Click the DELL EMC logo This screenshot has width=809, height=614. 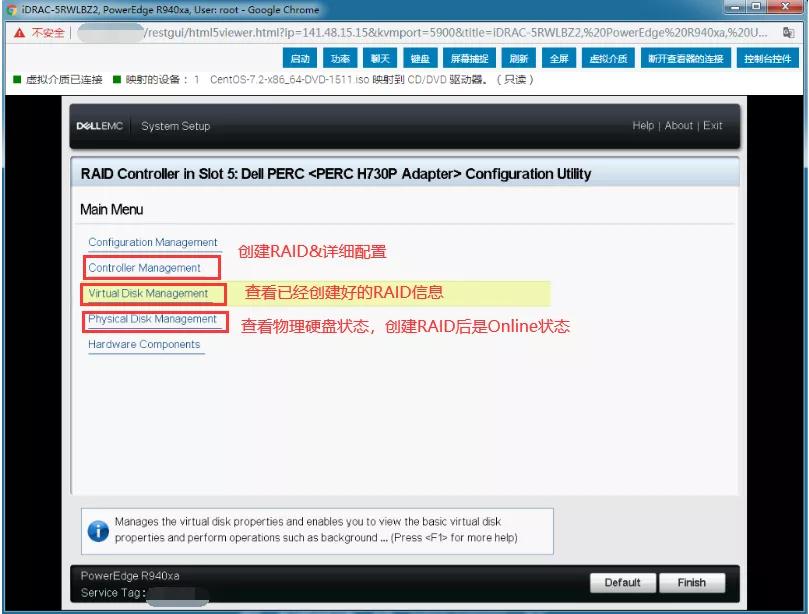pyautogui.click(x=100, y=126)
